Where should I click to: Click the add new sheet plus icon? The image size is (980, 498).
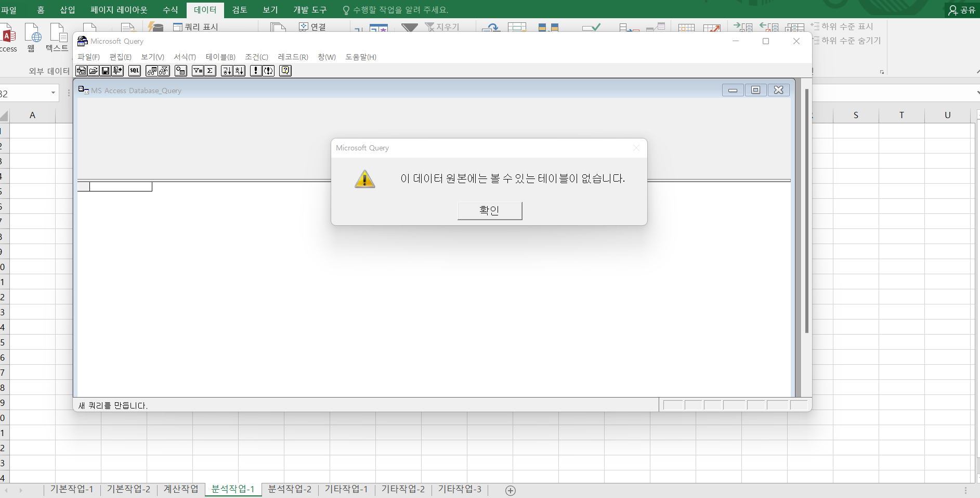click(511, 490)
